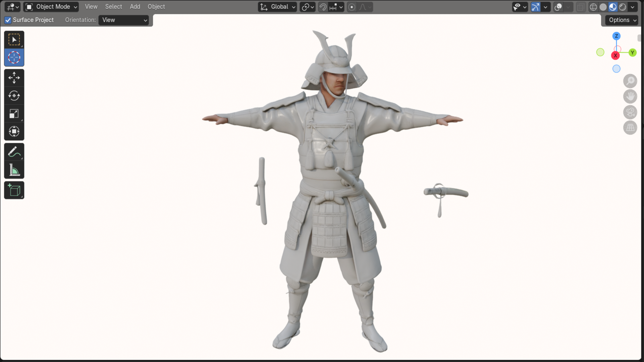Choose the Move tool in toolbar
Viewport: 644px width, 362px height.
click(14, 78)
